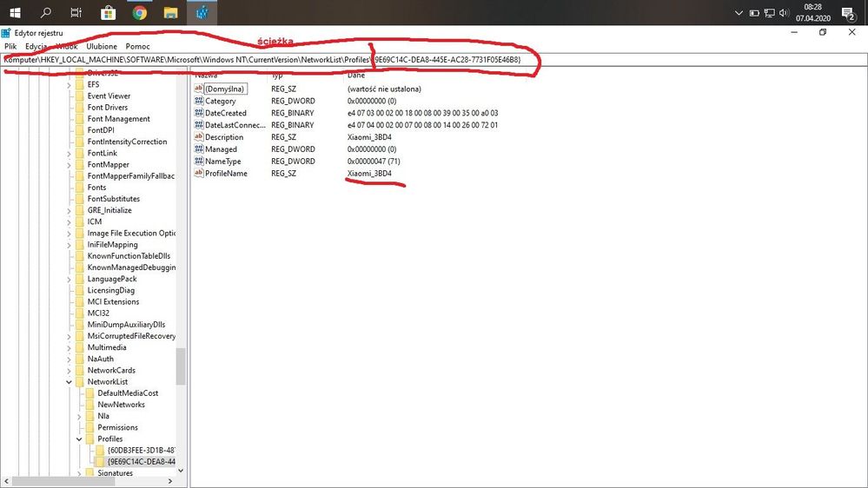Select the Event Viewer key
The height and width of the screenshot is (488, 868).
coord(109,96)
